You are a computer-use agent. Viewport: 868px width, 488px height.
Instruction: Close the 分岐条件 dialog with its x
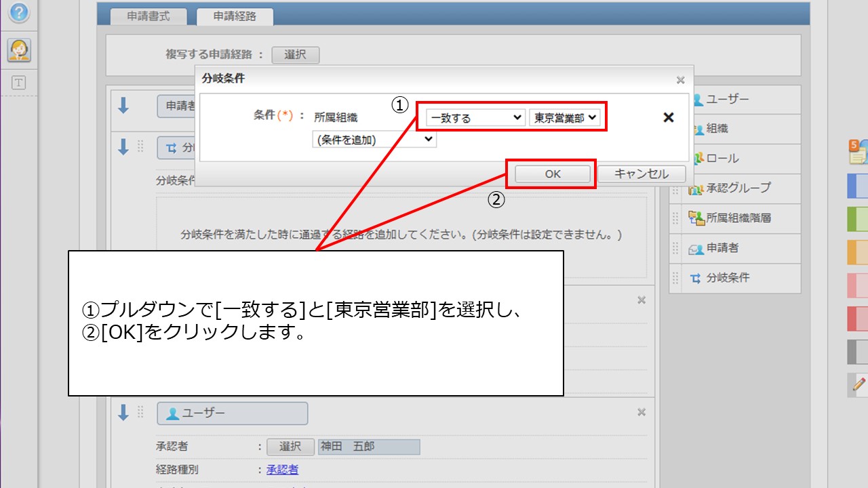tap(680, 80)
